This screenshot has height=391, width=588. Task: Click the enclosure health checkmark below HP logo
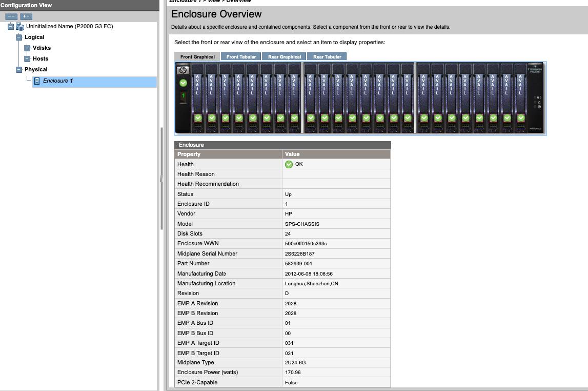[183, 83]
